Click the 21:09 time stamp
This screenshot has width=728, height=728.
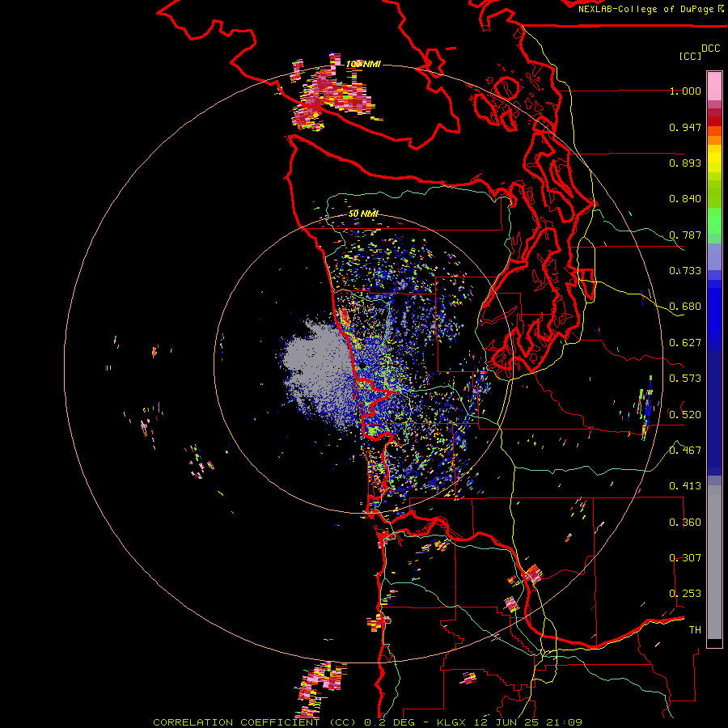point(566,722)
